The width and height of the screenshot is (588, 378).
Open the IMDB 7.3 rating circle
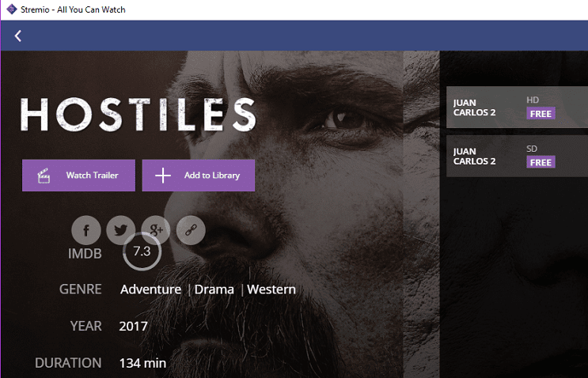pos(142,251)
